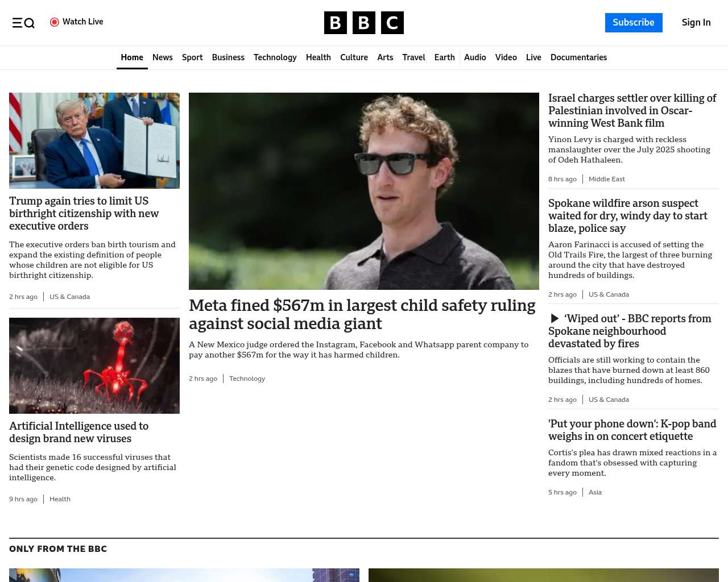Read the AI-designed viruses headline
Image resolution: width=728 pixels, height=582 pixels.
click(78, 432)
